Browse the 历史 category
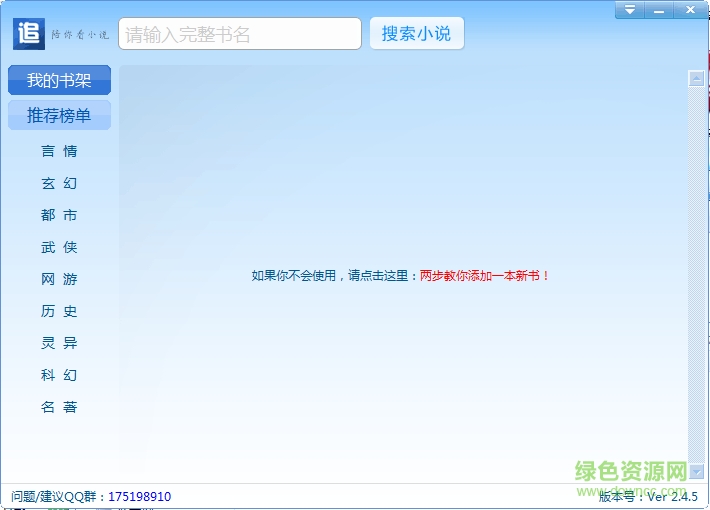Viewport: 710px width, 510px height. 59,311
